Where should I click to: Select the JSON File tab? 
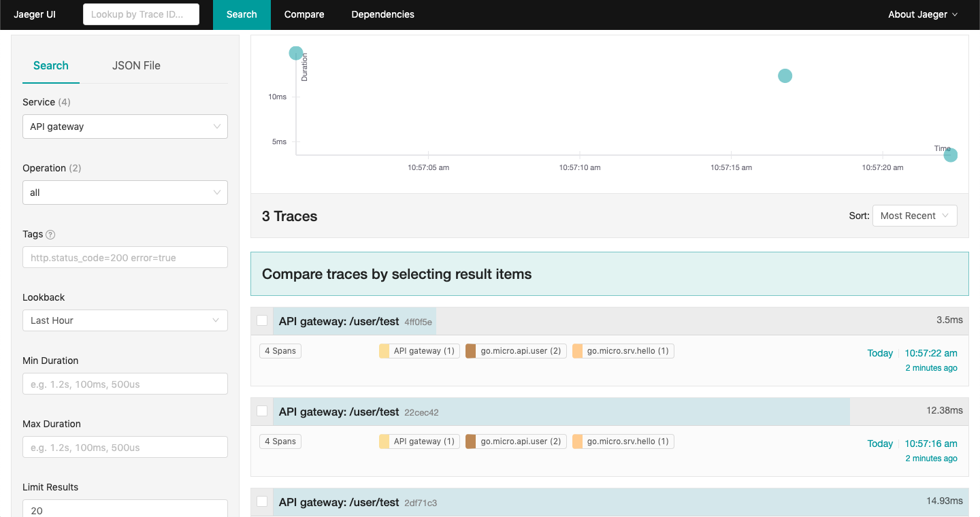(x=136, y=65)
